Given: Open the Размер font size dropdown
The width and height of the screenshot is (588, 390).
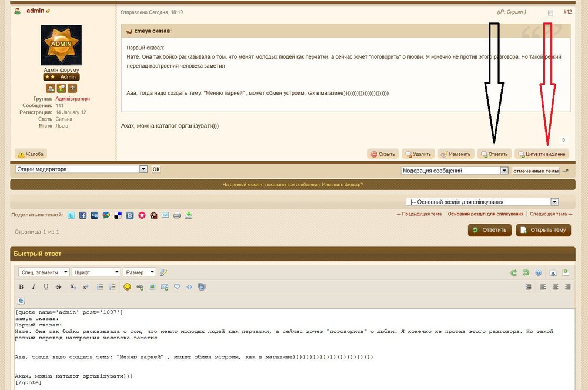Looking at the screenshot, I should coord(139,272).
